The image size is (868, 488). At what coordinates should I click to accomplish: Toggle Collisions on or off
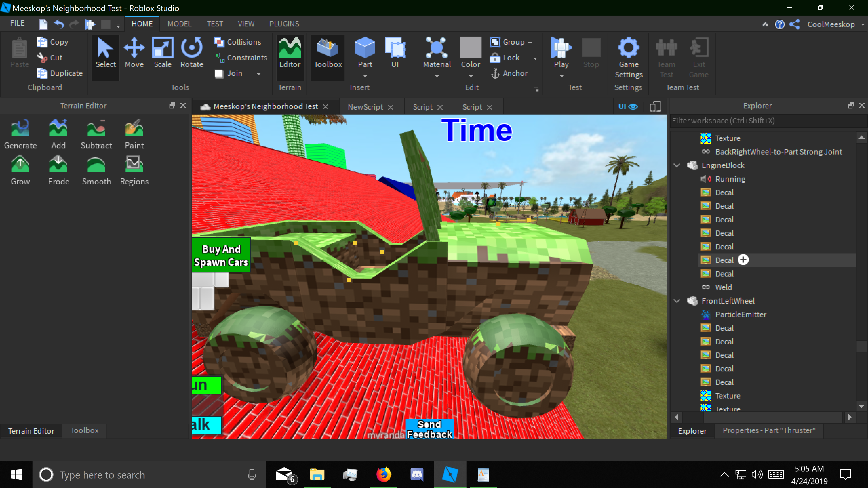tap(238, 42)
